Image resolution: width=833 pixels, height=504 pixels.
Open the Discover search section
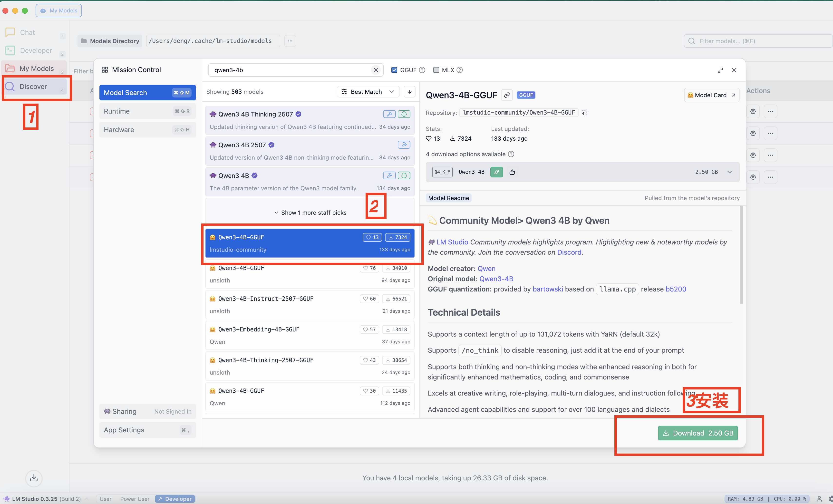point(34,87)
